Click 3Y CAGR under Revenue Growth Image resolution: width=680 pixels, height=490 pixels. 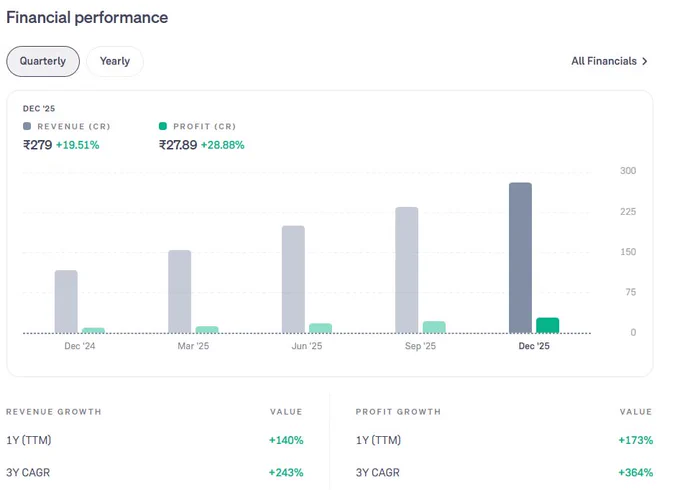[x=28, y=472]
